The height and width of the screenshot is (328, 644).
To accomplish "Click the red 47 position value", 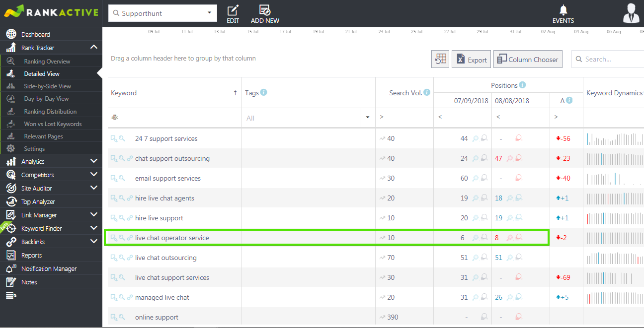I will tap(498, 158).
